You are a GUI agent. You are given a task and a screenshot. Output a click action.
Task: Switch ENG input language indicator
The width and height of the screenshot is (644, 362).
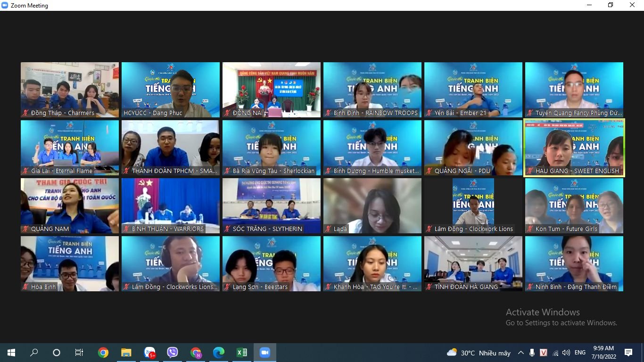coord(580,353)
